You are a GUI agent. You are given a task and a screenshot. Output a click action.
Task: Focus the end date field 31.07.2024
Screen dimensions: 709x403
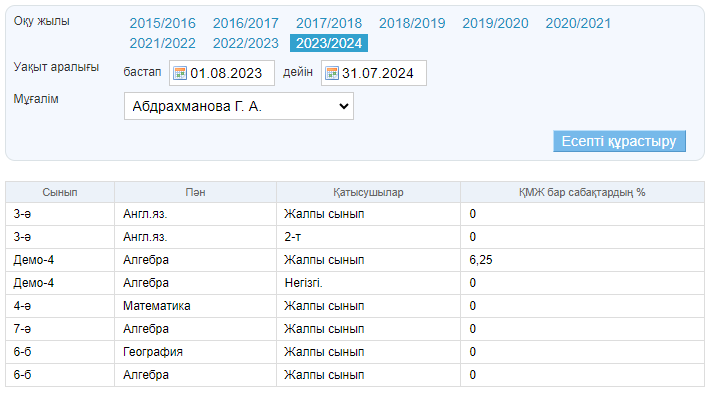click(x=381, y=73)
